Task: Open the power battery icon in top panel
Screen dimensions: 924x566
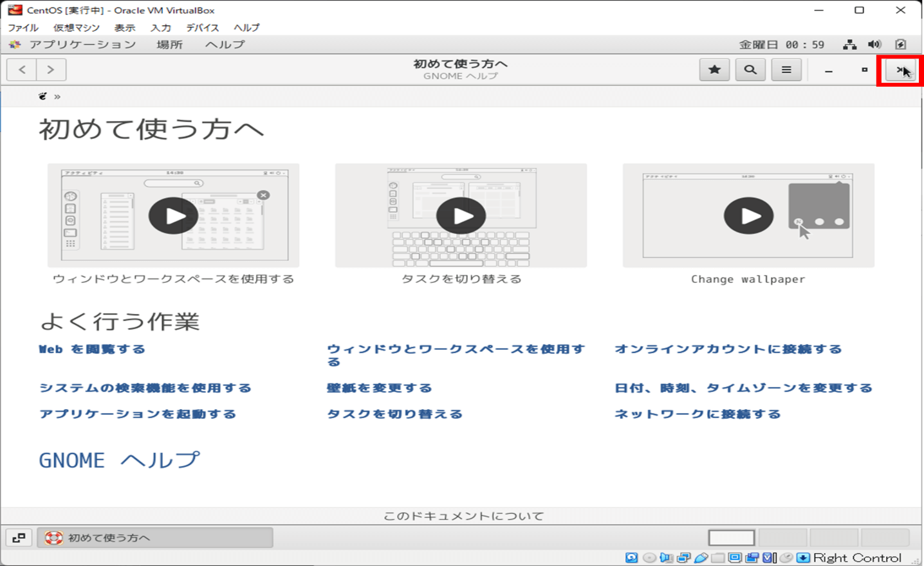Action: click(901, 44)
